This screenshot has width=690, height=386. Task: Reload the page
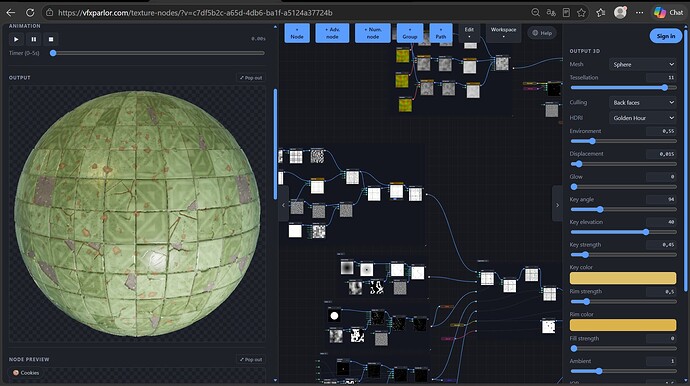(x=30, y=13)
